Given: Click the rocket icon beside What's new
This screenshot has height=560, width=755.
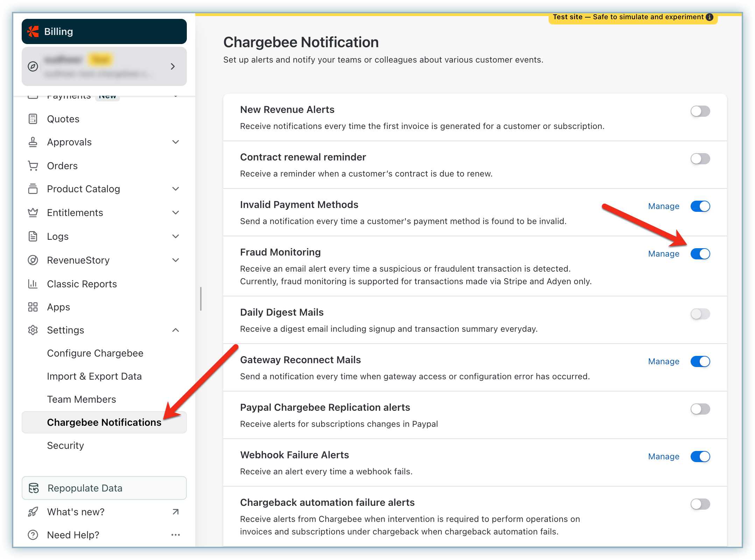Looking at the screenshot, I should [33, 512].
